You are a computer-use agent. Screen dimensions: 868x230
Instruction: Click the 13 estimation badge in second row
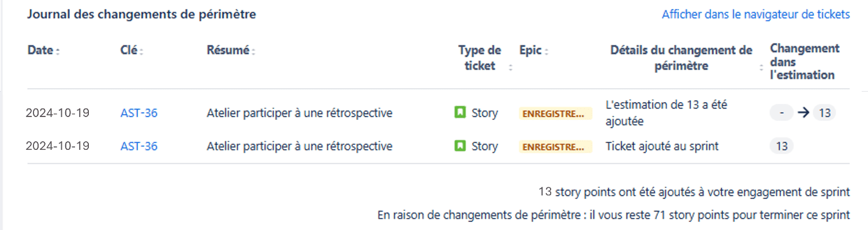pyautogui.click(x=782, y=146)
